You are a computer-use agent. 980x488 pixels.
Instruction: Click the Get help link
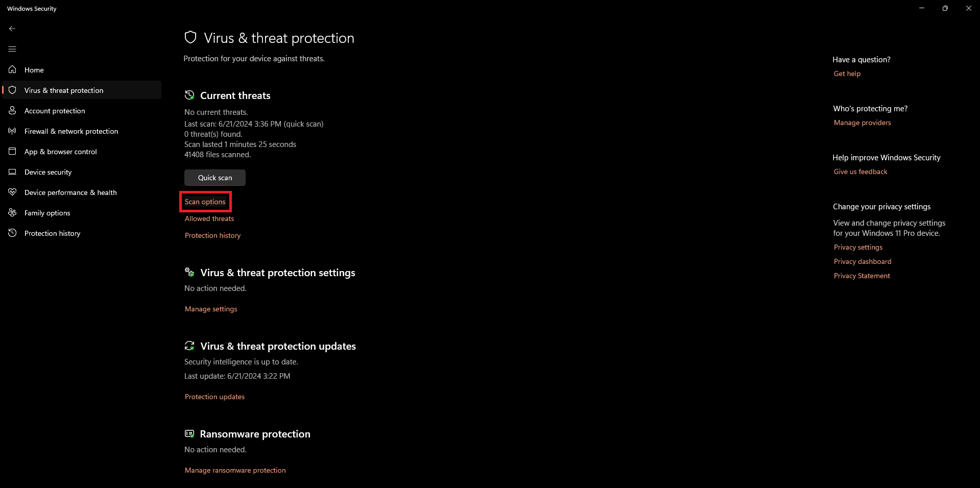tap(847, 74)
